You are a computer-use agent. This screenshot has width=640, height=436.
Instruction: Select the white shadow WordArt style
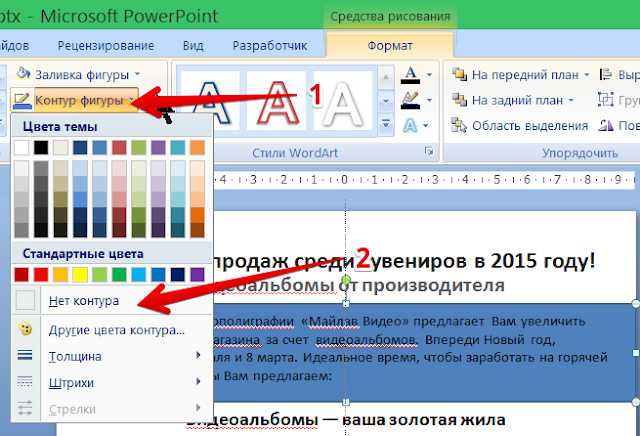(x=343, y=101)
